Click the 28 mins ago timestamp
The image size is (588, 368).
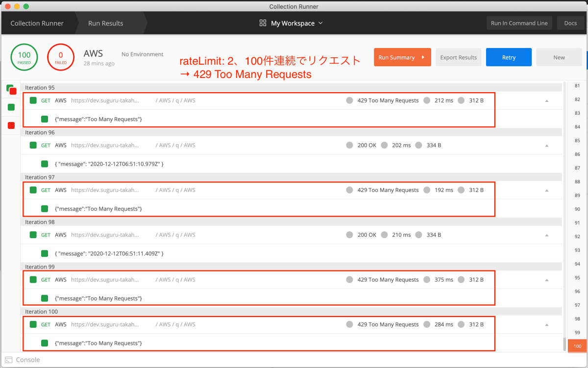[x=99, y=64]
